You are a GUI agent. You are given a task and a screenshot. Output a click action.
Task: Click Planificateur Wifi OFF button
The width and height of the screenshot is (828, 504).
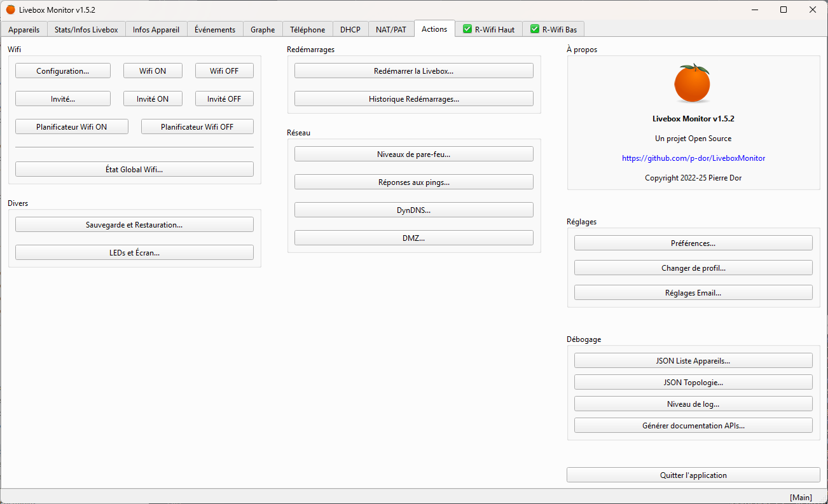(x=197, y=126)
